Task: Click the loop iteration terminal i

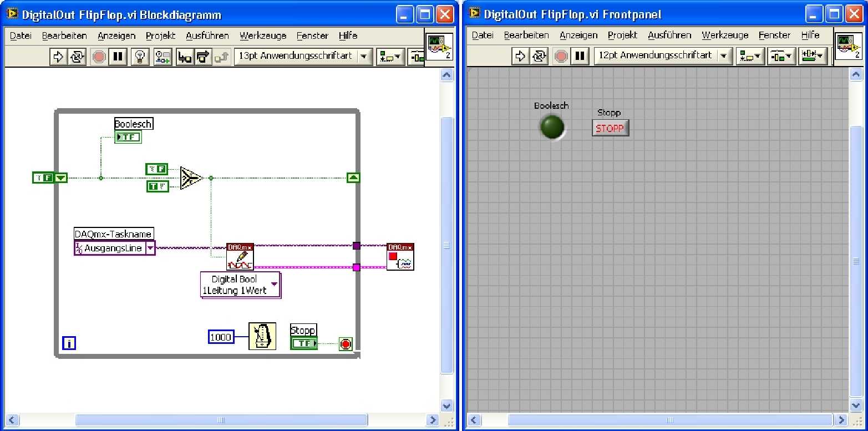Action: pos(69,343)
